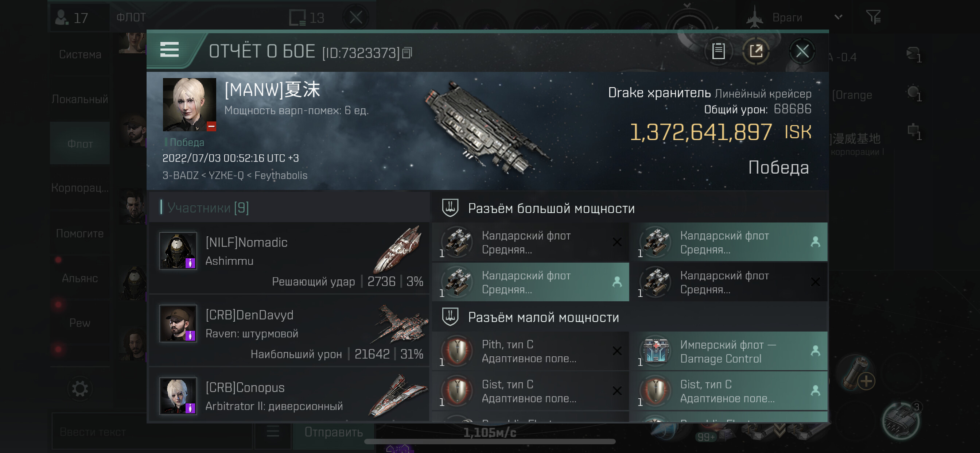Collapse the Участники [9] section
Screen dimensions: 980x453
(208, 208)
